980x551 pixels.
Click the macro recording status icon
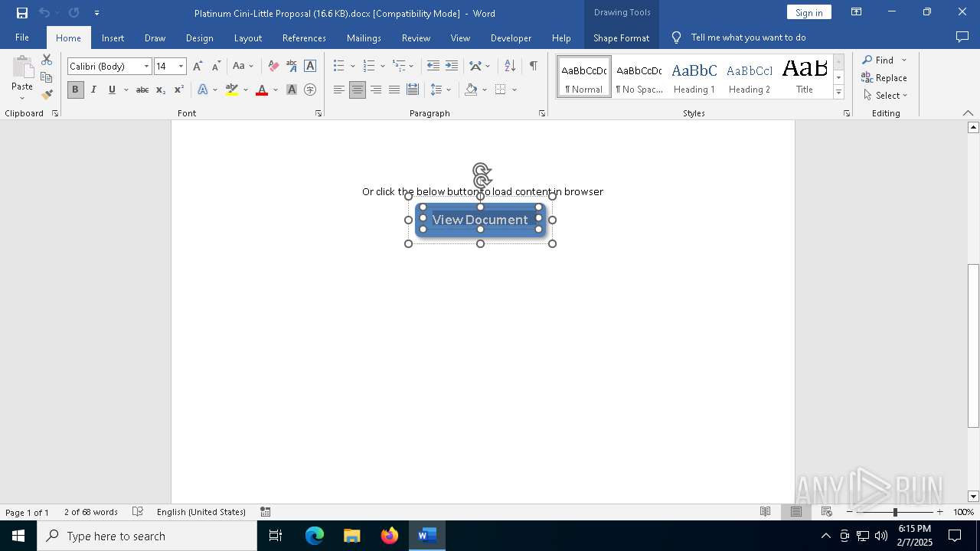point(266,512)
